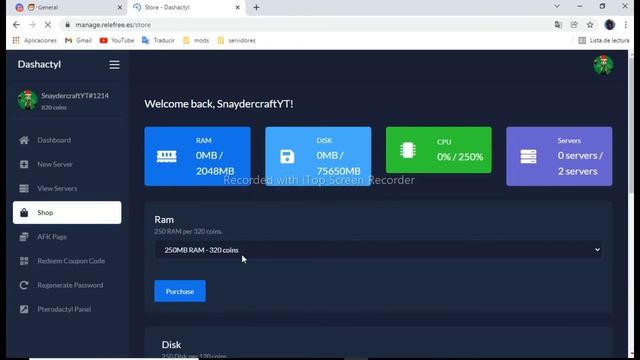Click the sidebar SnaydercraftYT profile avatar
The width and height of the screenshot is (640, 360).
[x=28, y=100]
